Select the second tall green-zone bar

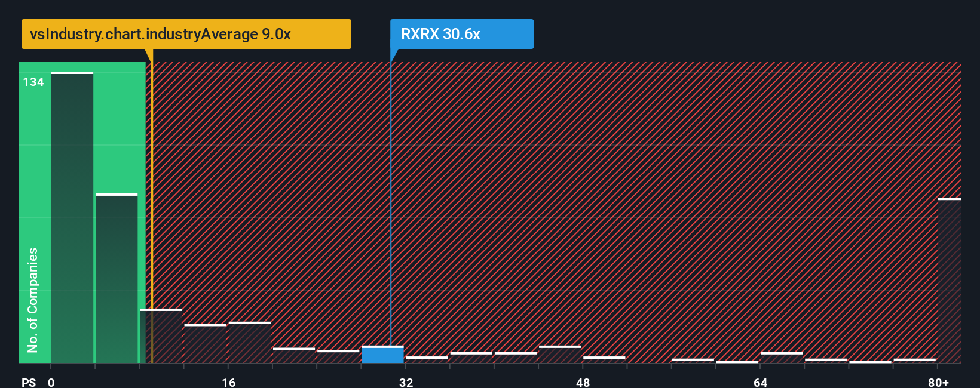[x=117, y=278]
